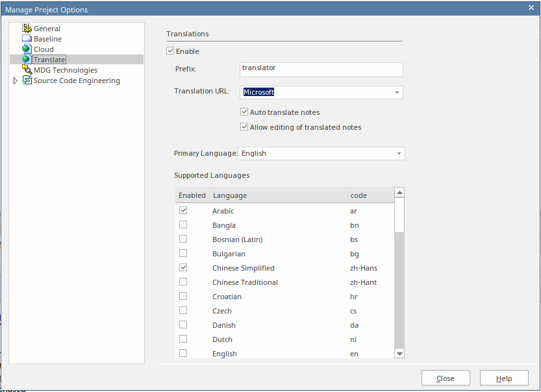Click the General tree icon

(27, 29)
